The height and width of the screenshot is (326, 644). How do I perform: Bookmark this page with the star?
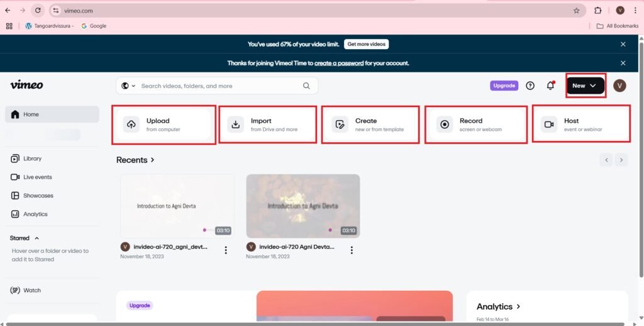tap(577, 11)
